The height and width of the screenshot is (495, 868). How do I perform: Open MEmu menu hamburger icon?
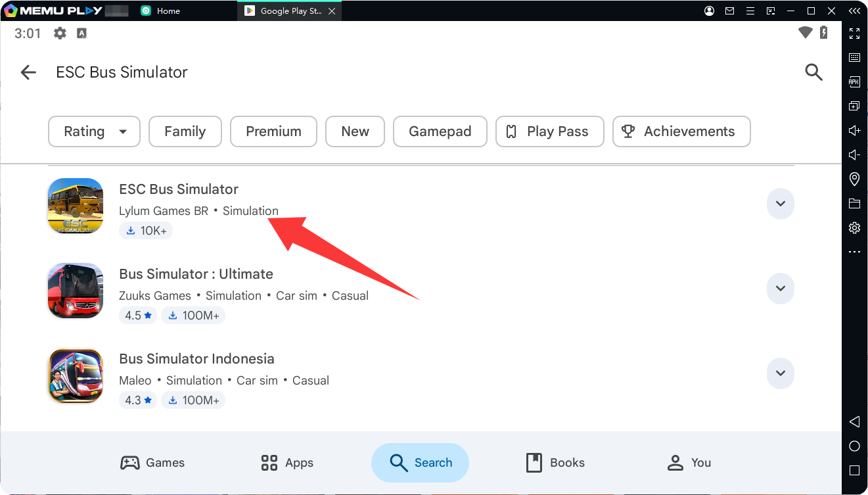point(750,11)
